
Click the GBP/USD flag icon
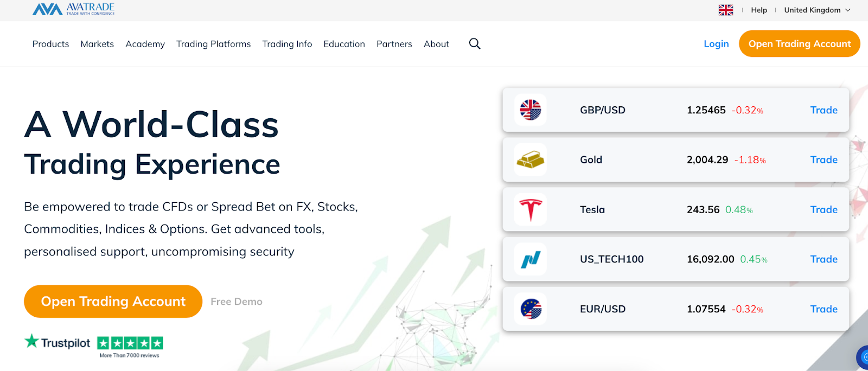tap(531, 110)
